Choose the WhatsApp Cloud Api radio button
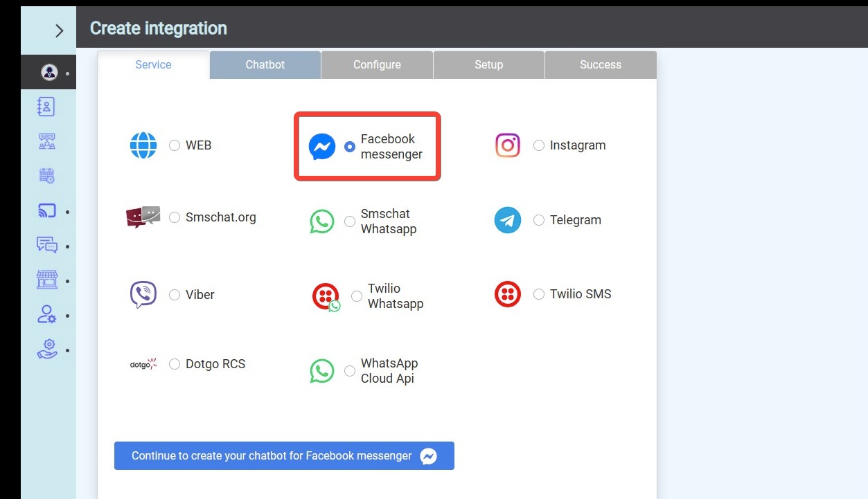The width and height of the screenshot is (868, 499). tap(350, 371)
